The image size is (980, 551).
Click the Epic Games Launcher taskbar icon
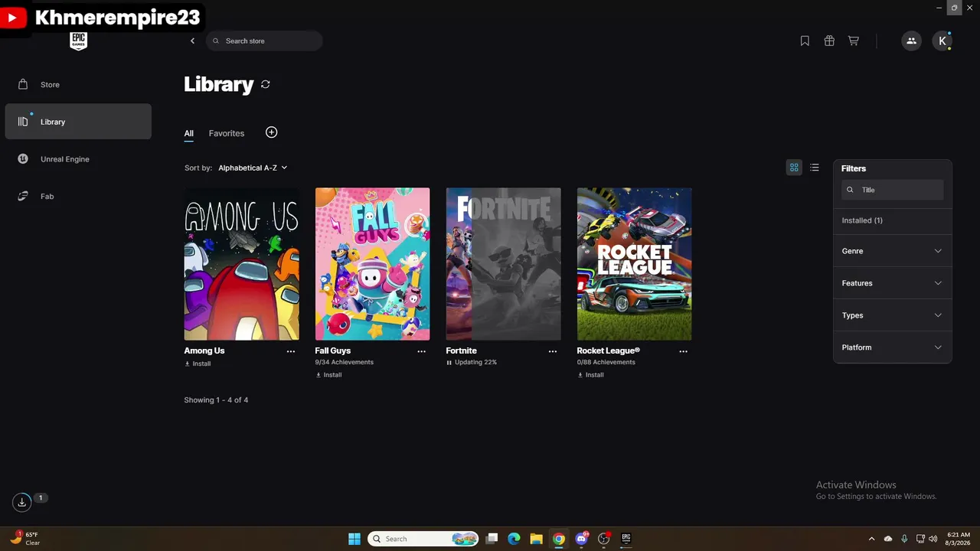point(626,539)
